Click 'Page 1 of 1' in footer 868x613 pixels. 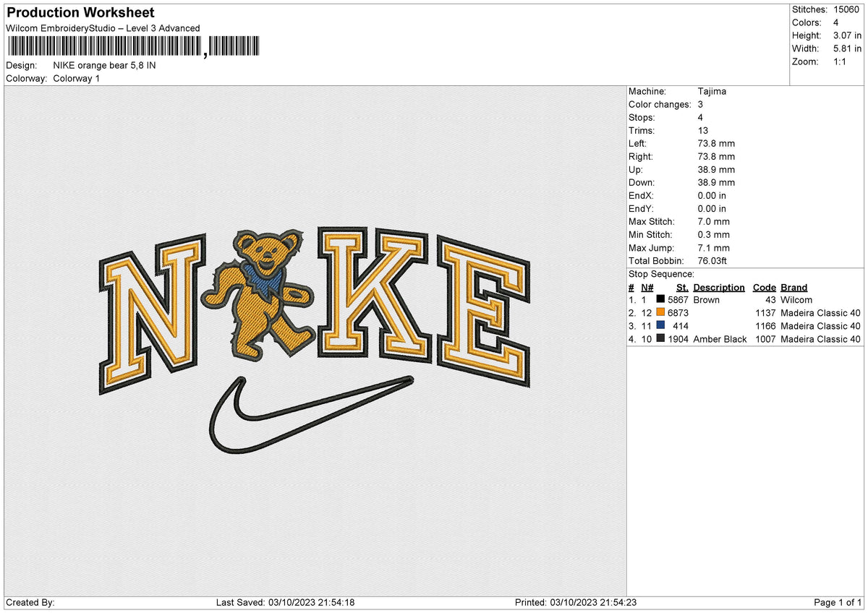[838, 603]
